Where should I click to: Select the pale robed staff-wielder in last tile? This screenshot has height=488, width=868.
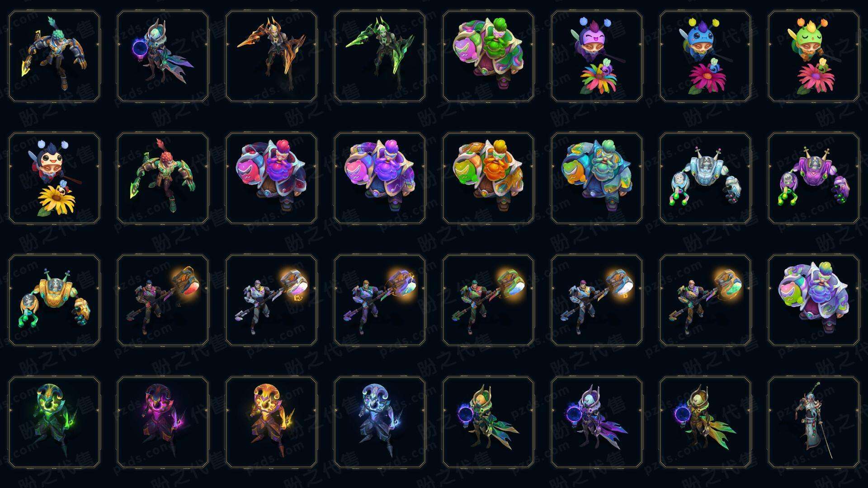click(814, 422)
